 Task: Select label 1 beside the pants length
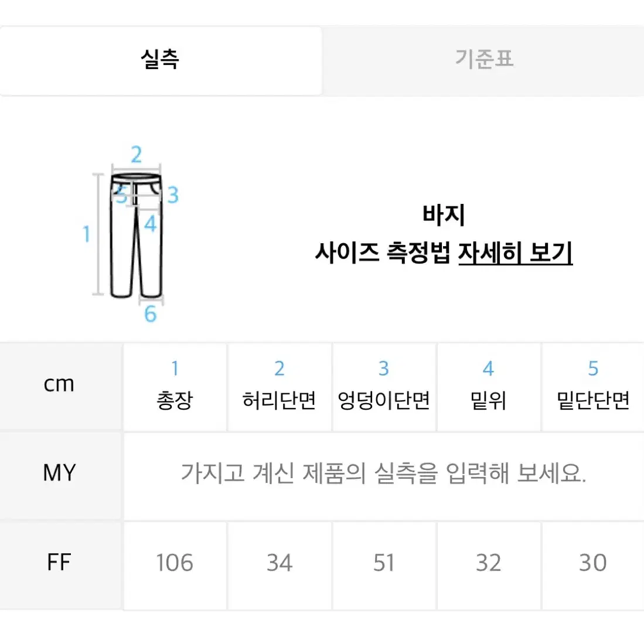[x=86, y=234]
